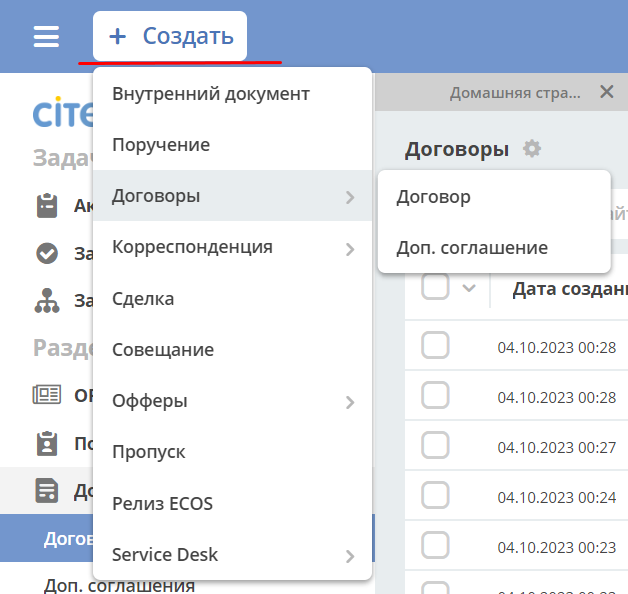Screen dimensions: 628x594
Task: Check the second row dated 04.10.2023 00:28
Action: (435, 395)
